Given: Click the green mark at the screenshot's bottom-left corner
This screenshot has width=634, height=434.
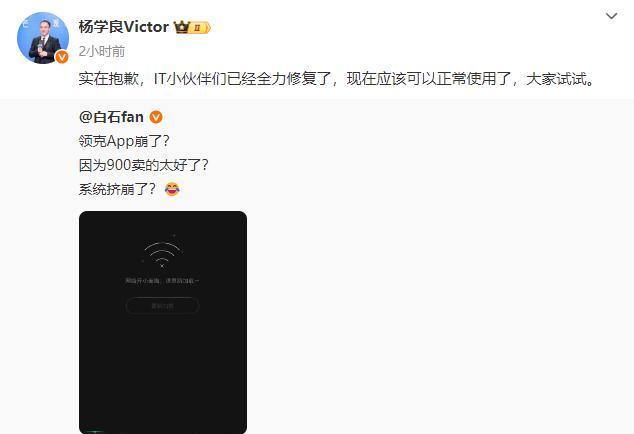Looking at the screenshot, I should (95, 432).
